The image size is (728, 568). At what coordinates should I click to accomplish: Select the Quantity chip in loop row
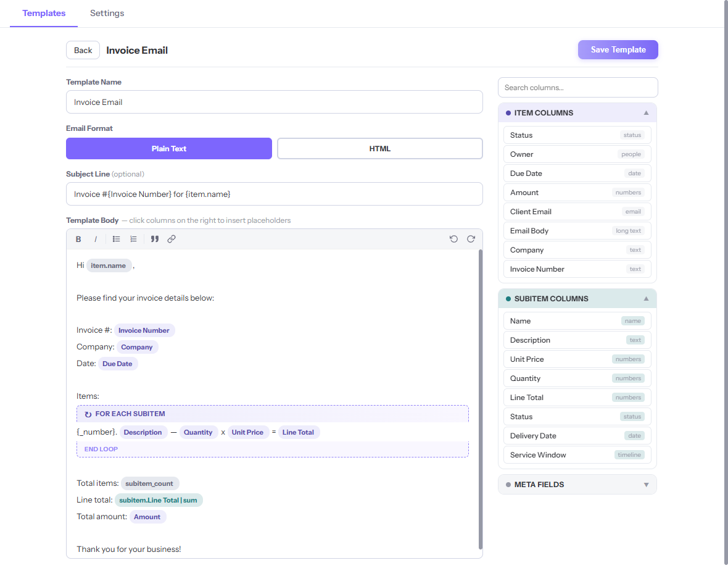[198, 432]
